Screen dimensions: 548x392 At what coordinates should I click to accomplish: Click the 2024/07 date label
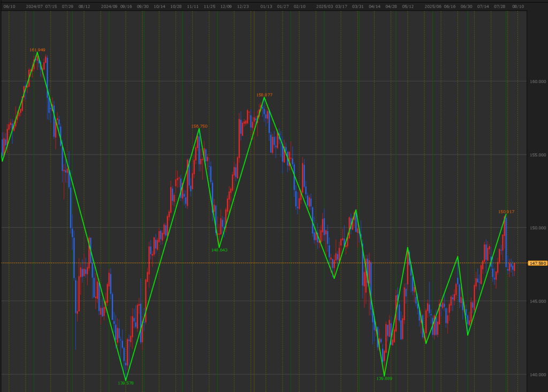click(34, 6)
